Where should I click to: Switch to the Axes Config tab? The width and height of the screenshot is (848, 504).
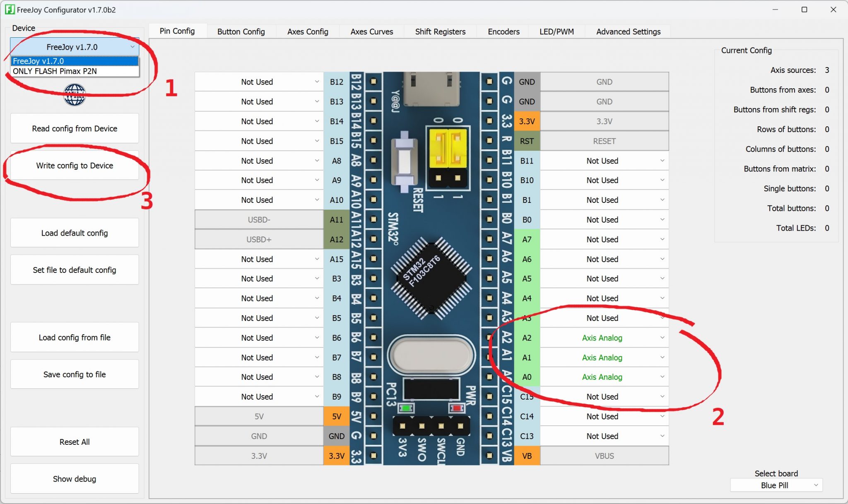tap(307, 31)
